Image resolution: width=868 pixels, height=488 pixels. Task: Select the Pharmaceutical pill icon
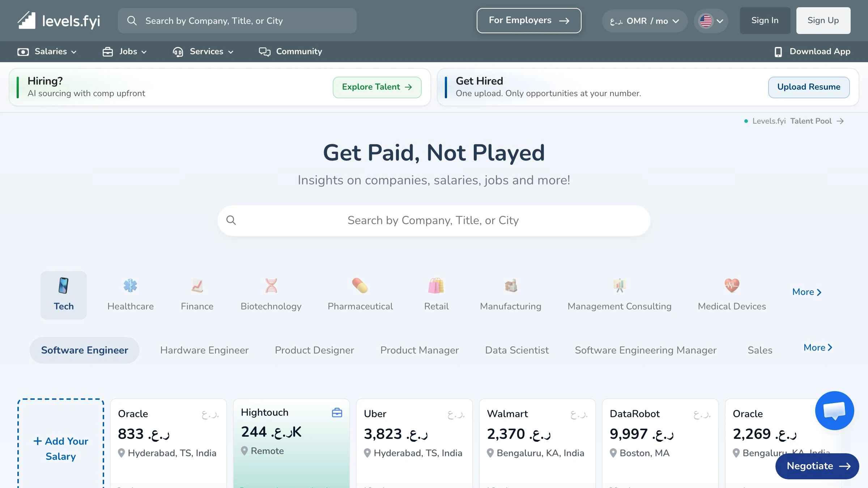(x=360, y=286)
